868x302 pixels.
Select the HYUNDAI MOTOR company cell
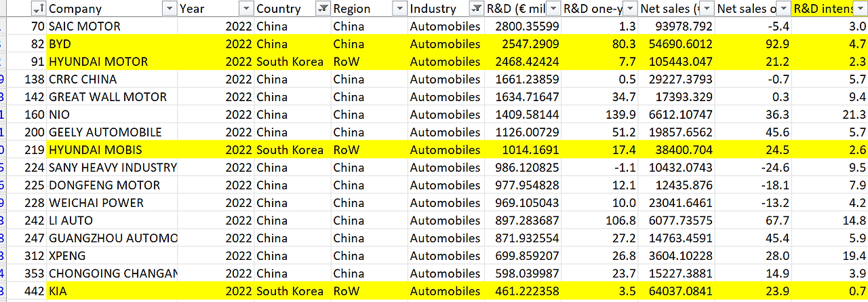pos(112,62)
